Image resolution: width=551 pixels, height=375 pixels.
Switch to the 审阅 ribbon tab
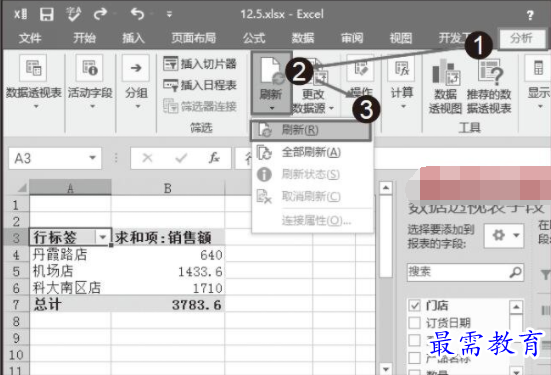(x=352, y=38)
